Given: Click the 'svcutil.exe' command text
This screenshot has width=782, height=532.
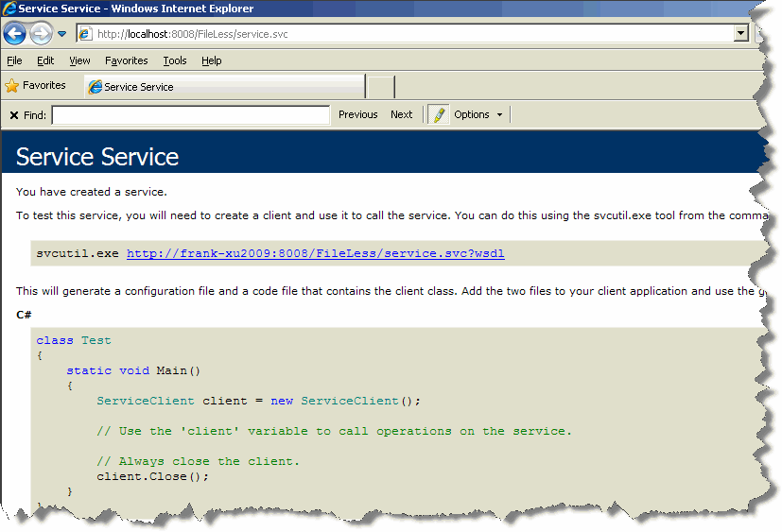Looking at the screenshot, I should [78, 253].
